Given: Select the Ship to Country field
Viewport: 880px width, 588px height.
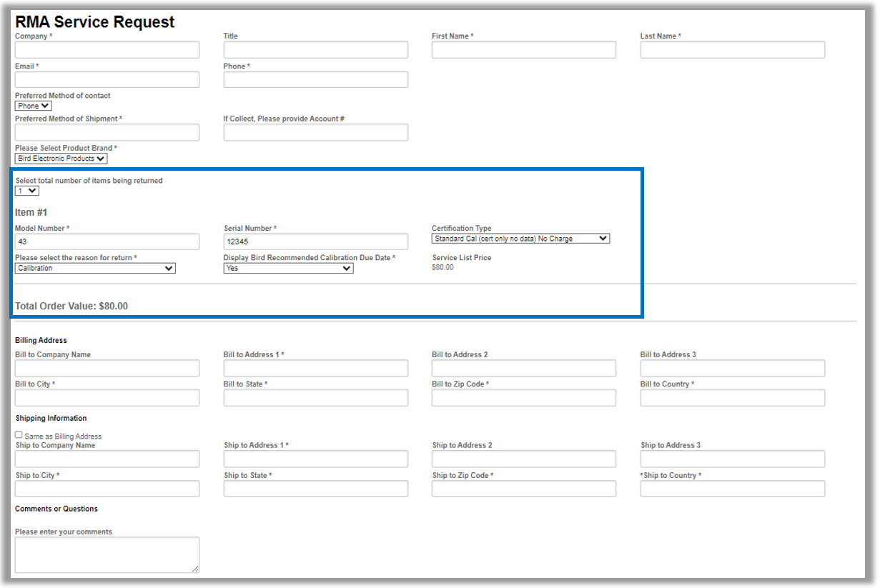Looking at the screenshot, I should coord(732,489).
